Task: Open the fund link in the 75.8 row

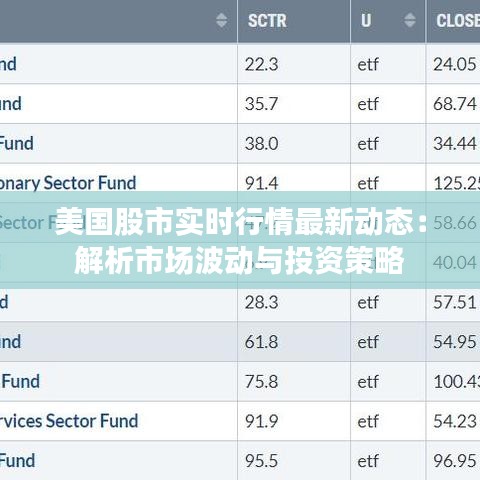Action: click(x=20, y=381)
